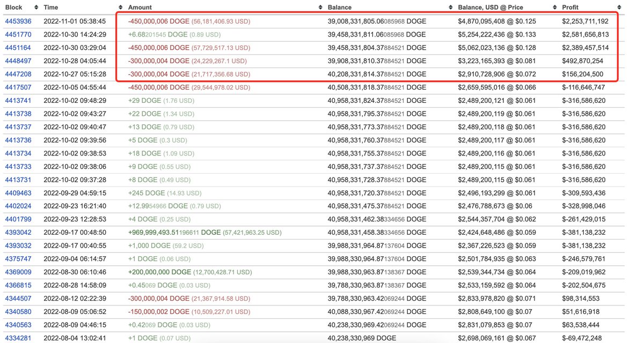Image resolution: width=644 pixels, height=343 pixels.
Task: Open block 4451770 link
Action: click(x=18, y=34)
